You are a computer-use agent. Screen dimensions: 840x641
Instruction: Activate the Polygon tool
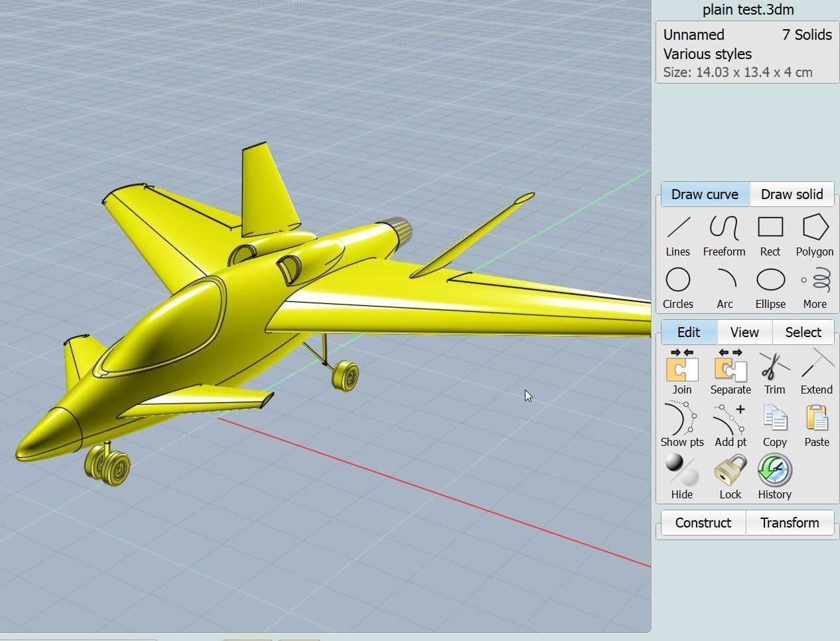(x=815, y=236)
